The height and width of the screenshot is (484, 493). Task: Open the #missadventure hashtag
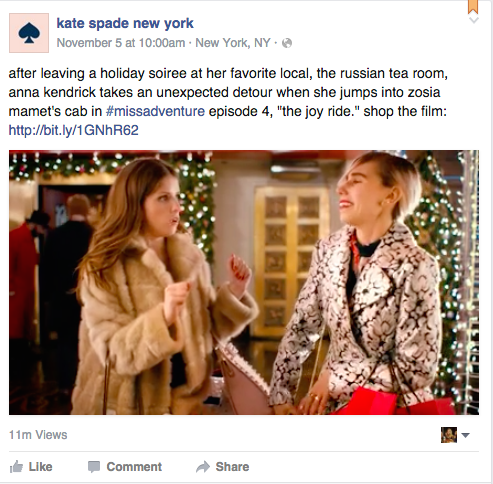155,111
